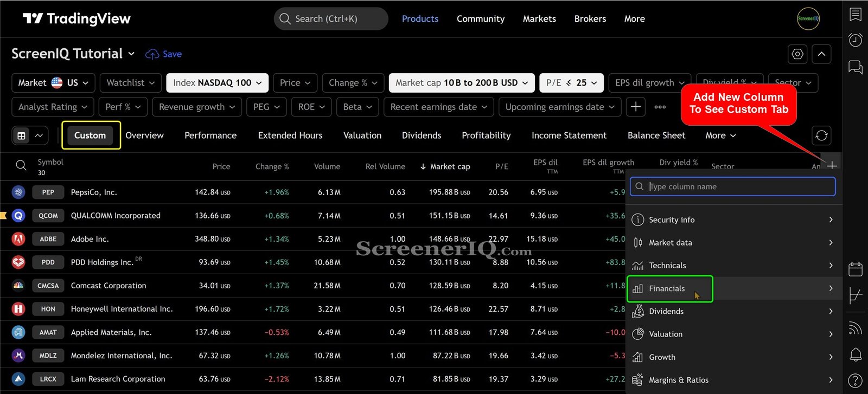Save the screen with Save link
The height and width of the screenshot is (394, 868).
(x=164, y=54)
